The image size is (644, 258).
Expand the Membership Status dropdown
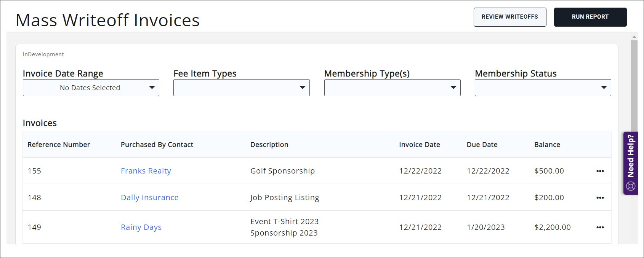[x=543, y=88]
